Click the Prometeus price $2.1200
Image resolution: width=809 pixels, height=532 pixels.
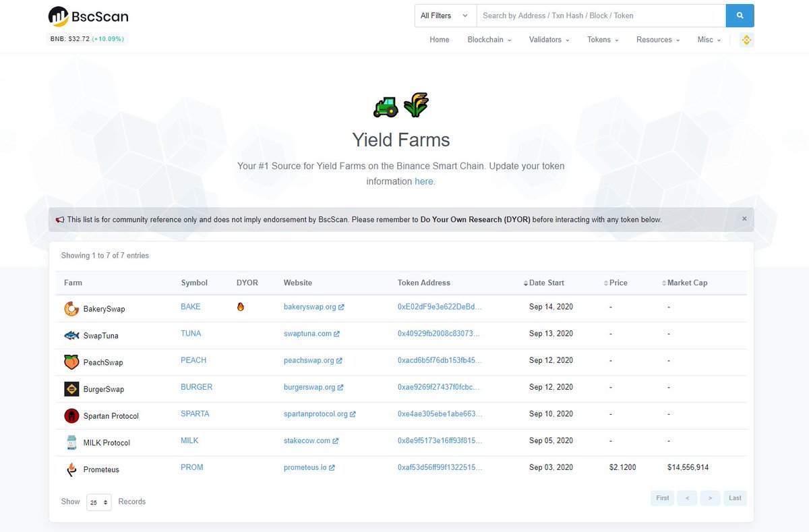tap(623, 467)
